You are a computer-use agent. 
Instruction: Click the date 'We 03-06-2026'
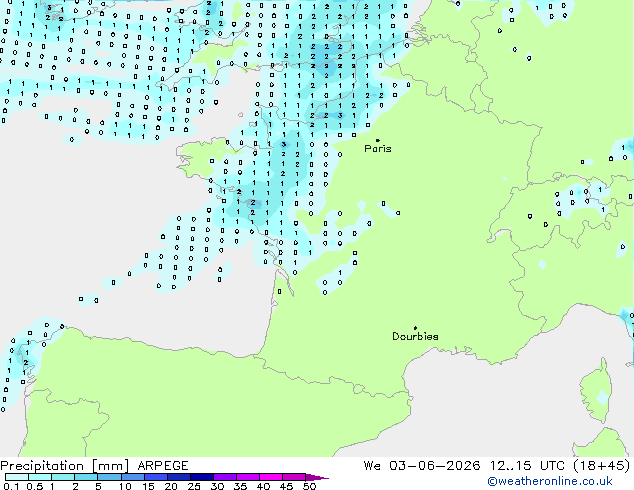tap(422, 466)
